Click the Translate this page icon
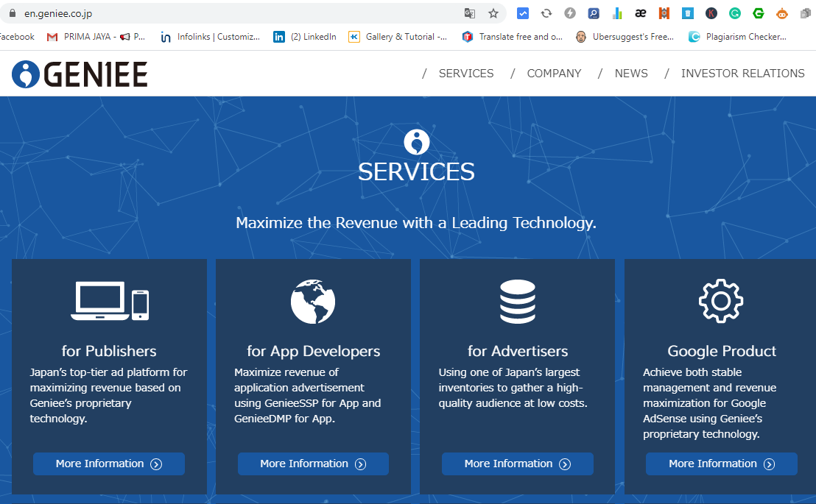Viewport: 816px width, 504px height. pos(469,13)
